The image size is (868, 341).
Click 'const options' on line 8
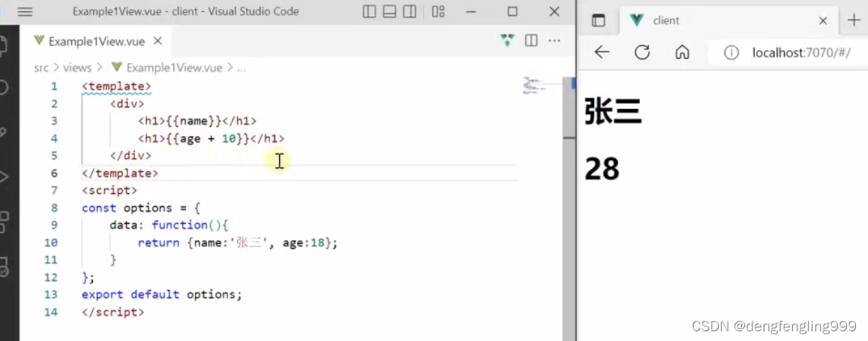(x=127, y=208)
